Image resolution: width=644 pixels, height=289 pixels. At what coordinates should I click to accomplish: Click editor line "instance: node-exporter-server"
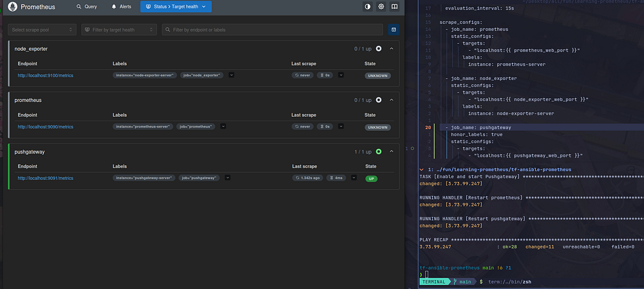pyautogui.click(x=511, y=114)
